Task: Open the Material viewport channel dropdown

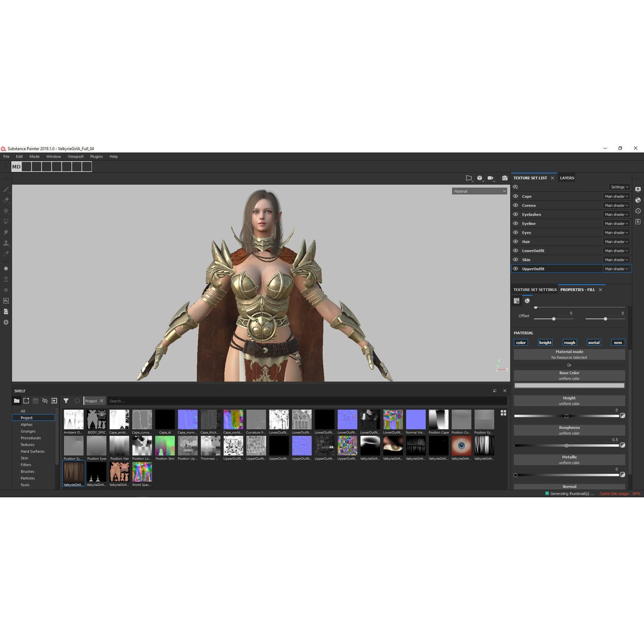Action: pyautogui.click(x=479, y=191)
